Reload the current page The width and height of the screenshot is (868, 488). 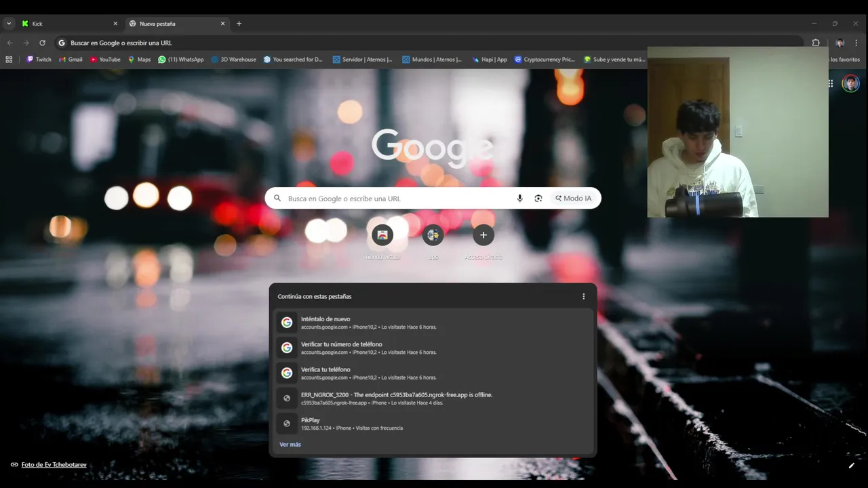point(42,43)
